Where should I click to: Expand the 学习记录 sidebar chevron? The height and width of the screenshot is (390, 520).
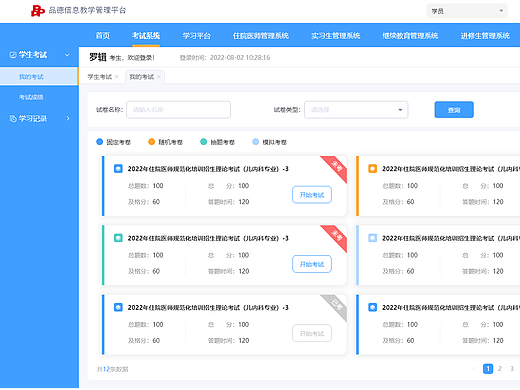[x=68, y=119]
